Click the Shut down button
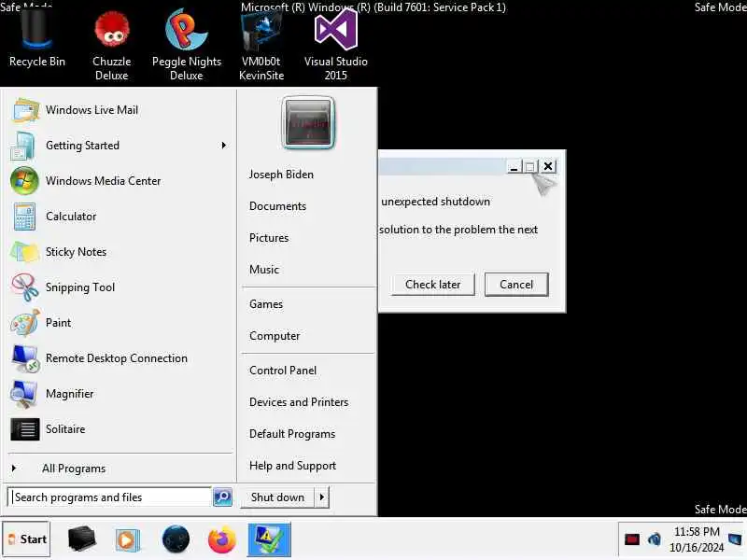 [277, 497]
